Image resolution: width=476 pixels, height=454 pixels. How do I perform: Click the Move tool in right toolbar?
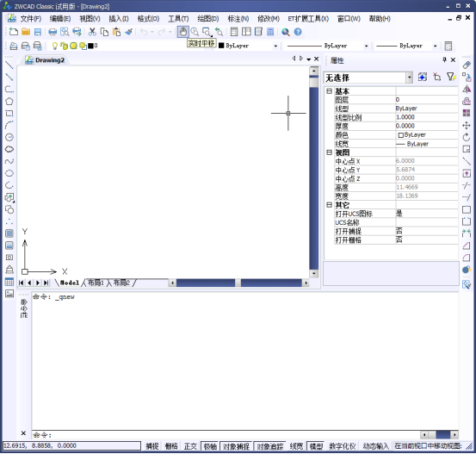(467, 125)
